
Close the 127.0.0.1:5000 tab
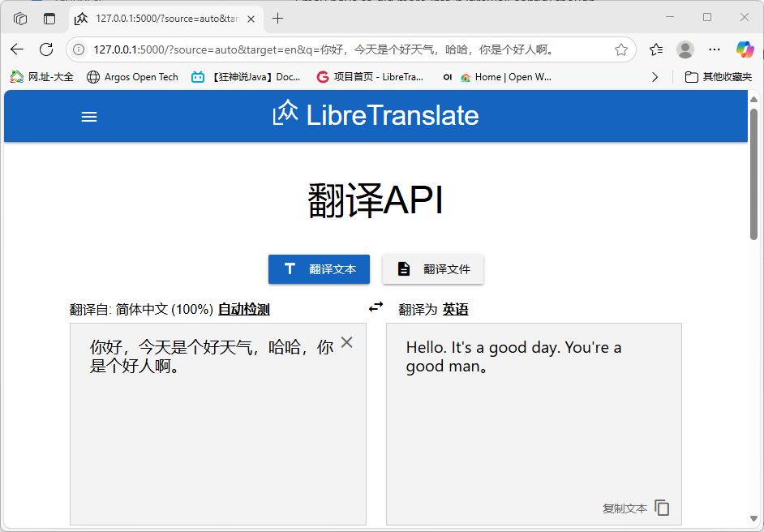pyautogui.click(x=251, y=19)
